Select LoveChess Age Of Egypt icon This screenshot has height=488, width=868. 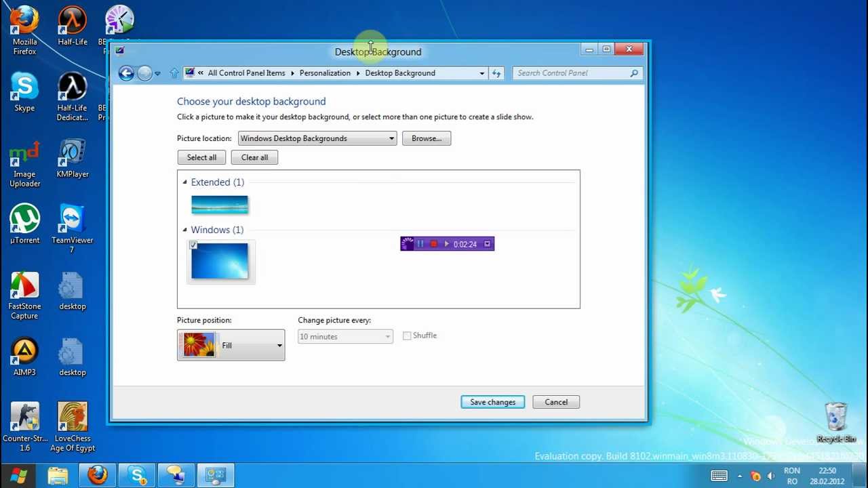(73, 428)
